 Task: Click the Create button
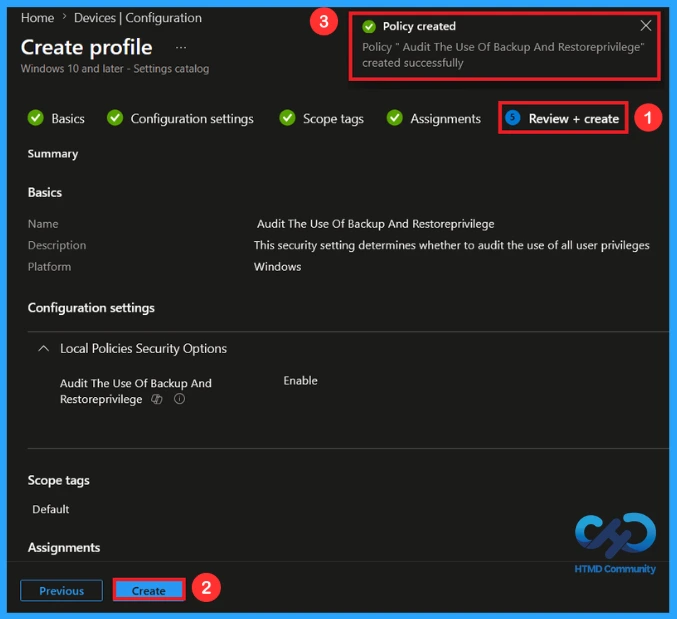coord(149,591)
